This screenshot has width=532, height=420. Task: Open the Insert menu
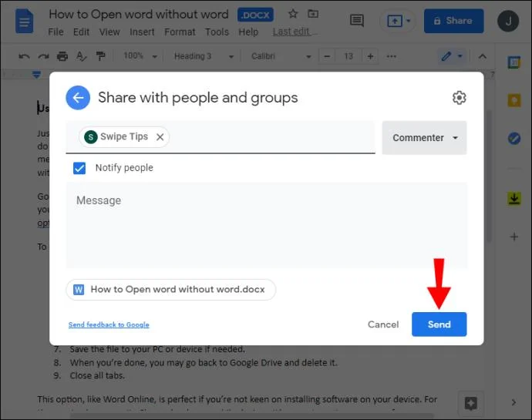pyautogui.click(x=142, y=32)
